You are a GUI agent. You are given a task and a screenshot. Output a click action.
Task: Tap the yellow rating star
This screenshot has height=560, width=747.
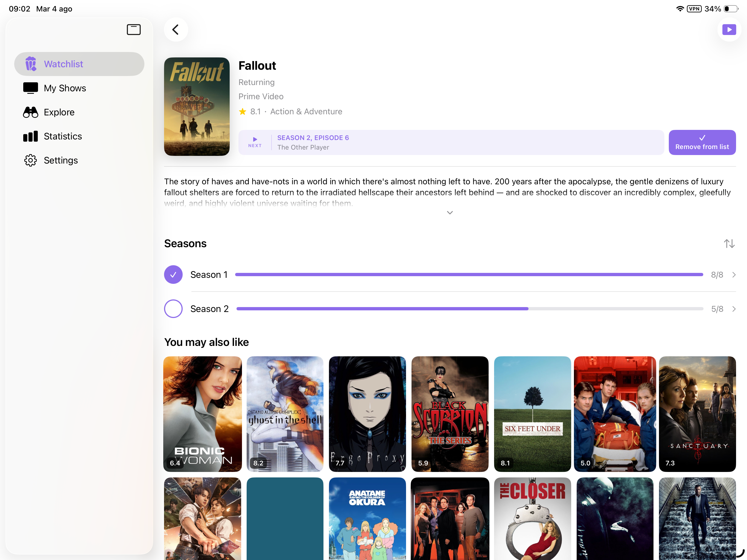243,112
